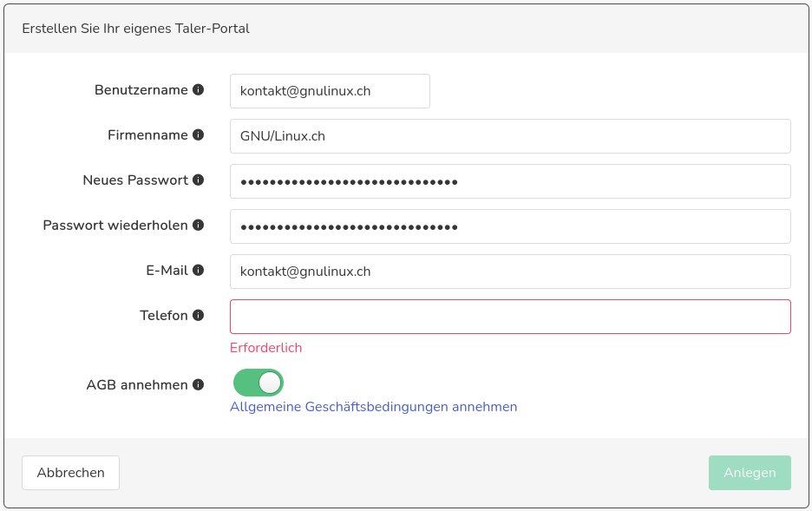Click the empty Telefon input field

pos(510,317)
